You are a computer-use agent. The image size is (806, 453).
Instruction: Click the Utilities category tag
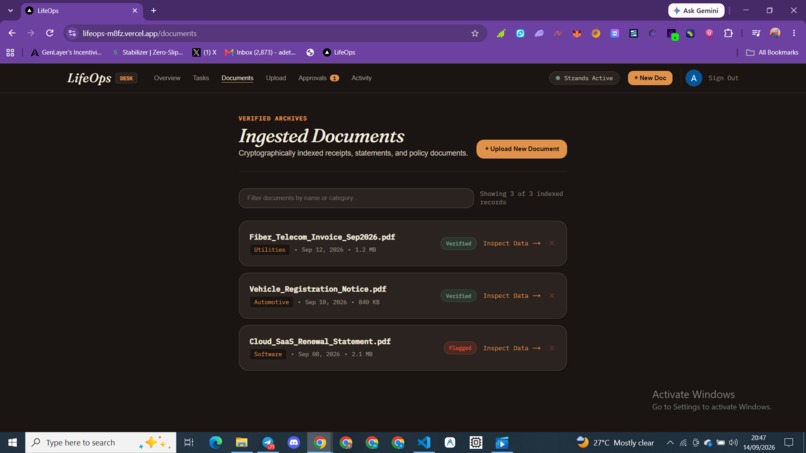pyautogui.click(x=269, y=250)
